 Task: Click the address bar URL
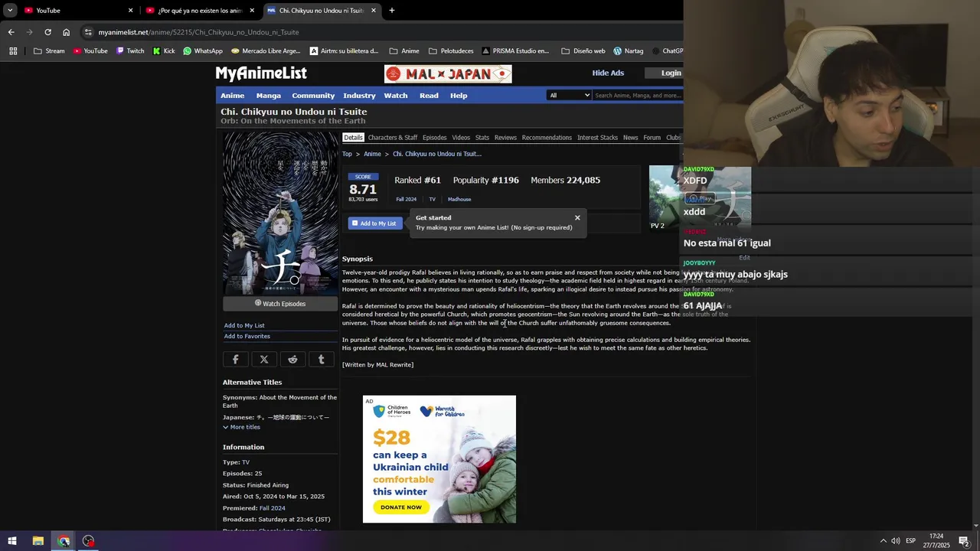click(x=198, y=32)
